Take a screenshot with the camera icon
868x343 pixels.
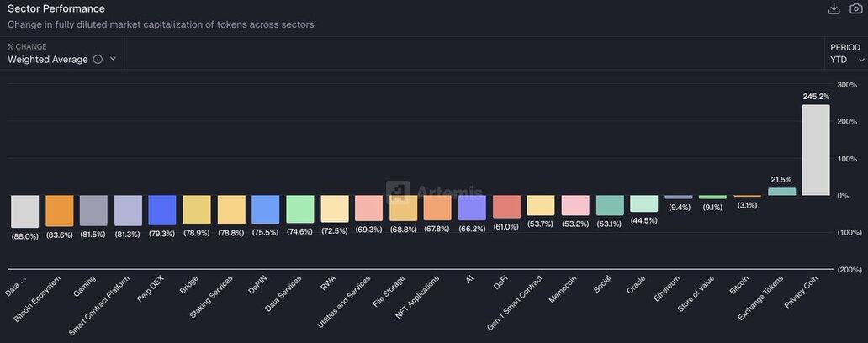856,8
